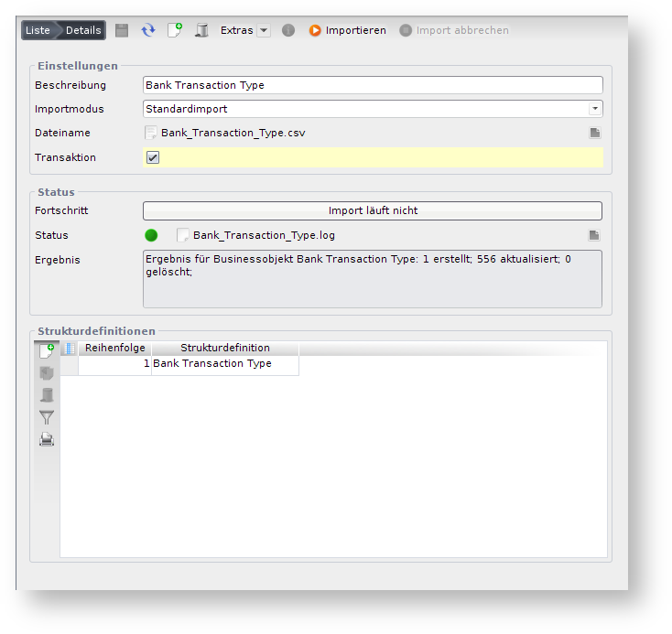Click the filter funnel icon
Viewport: 672px width, 634px height.
(47, 417)
